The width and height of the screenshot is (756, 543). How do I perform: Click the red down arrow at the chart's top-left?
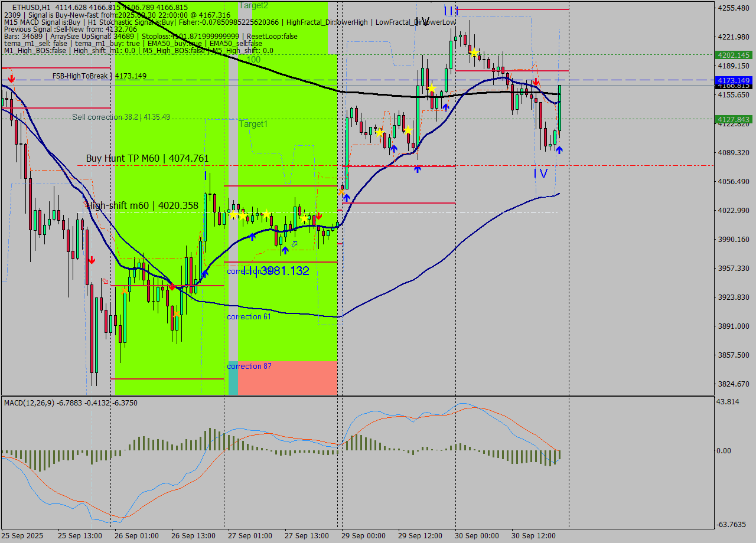[x=11, y=78]
